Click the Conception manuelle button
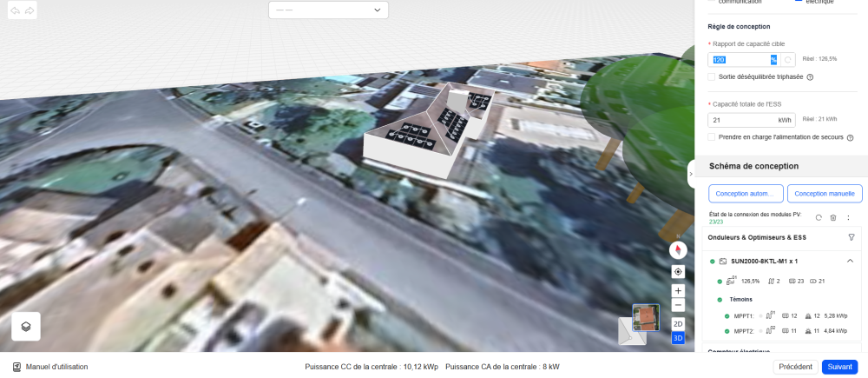This screenshot has width=868, height=378. tap(825, 194)
